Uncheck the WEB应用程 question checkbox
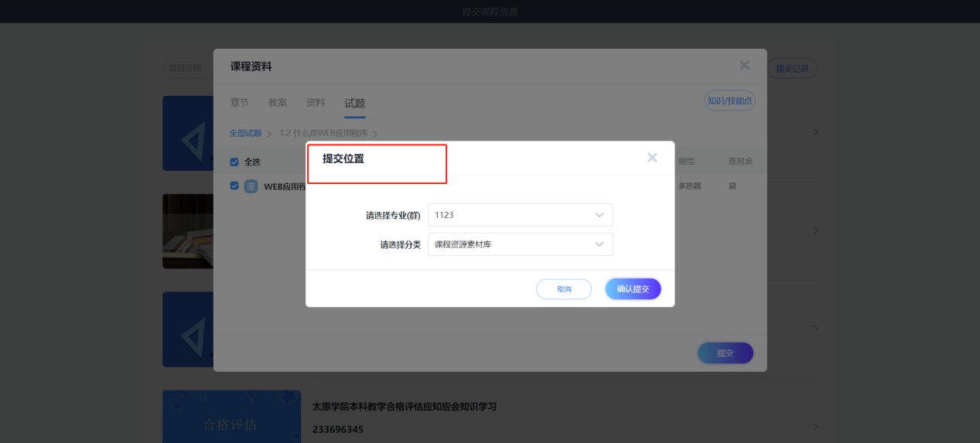The width and height of the screenshot is (980, 443). point(234,186)
